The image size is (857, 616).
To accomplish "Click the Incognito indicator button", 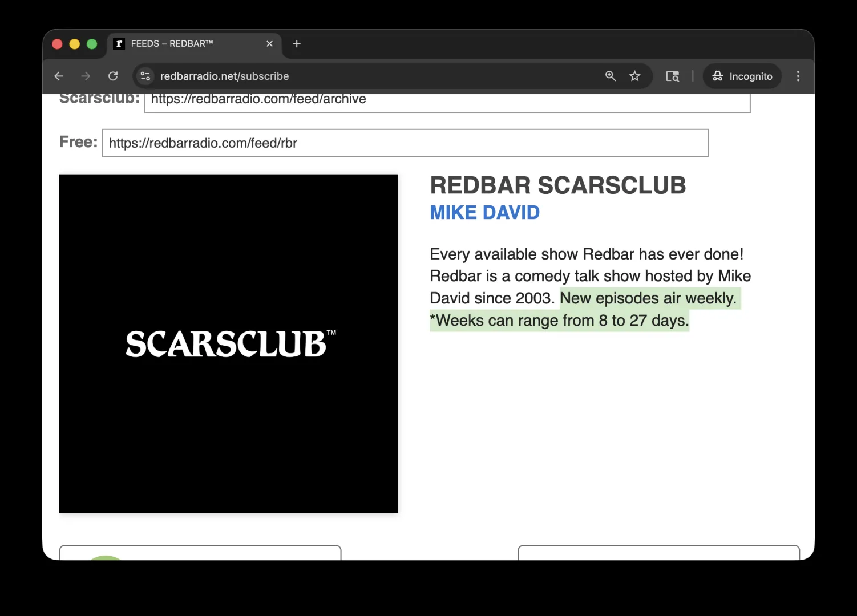I will pos(742,76).
